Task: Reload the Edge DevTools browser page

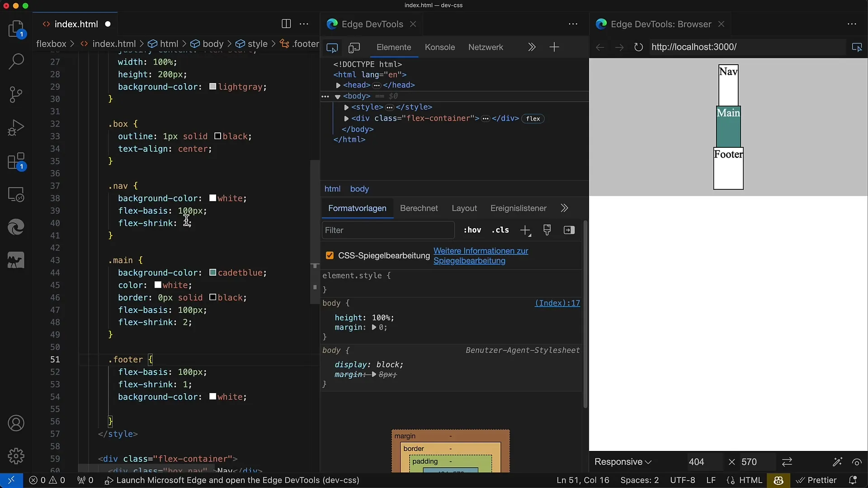Action: (638, 47)
